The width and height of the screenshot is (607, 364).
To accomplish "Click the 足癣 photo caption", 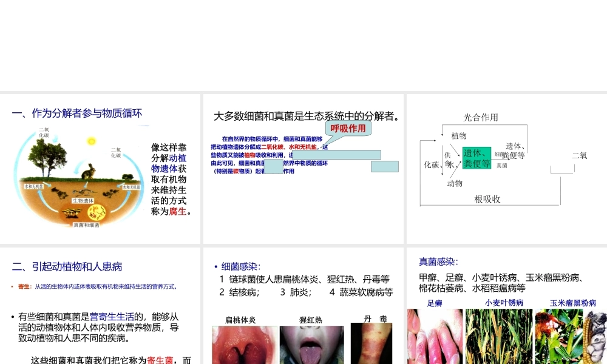I will pos(435,303).
